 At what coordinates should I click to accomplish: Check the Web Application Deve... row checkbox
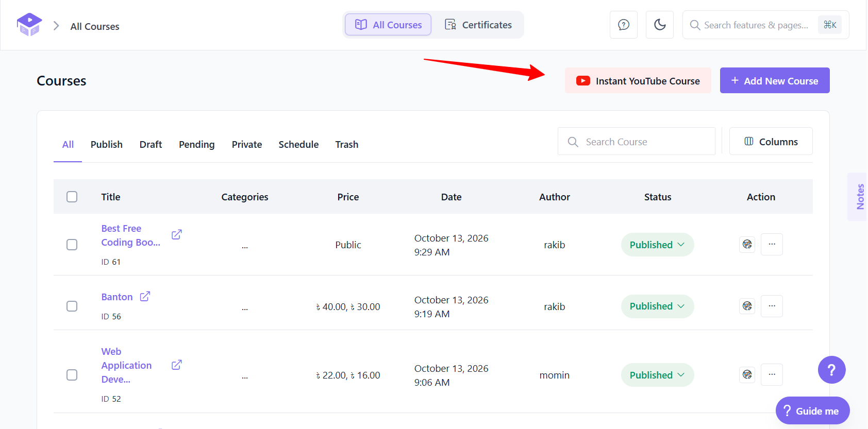(x=72, y=375)
